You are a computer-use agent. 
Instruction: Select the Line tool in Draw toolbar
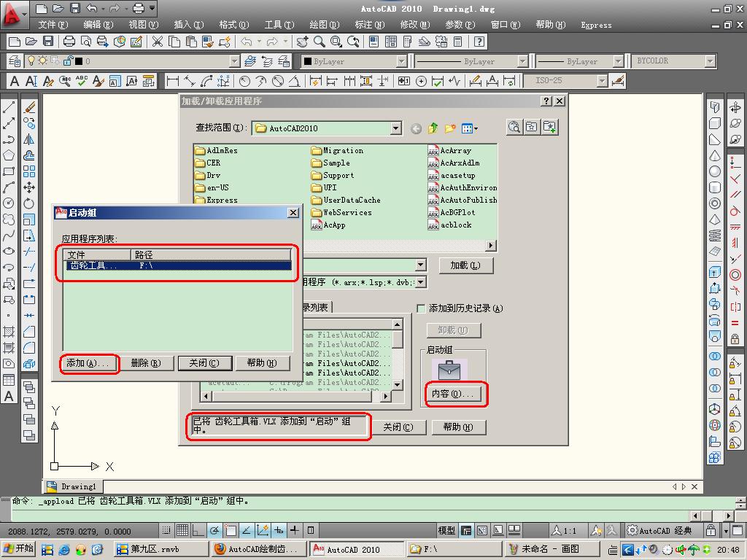pos(9,107)
